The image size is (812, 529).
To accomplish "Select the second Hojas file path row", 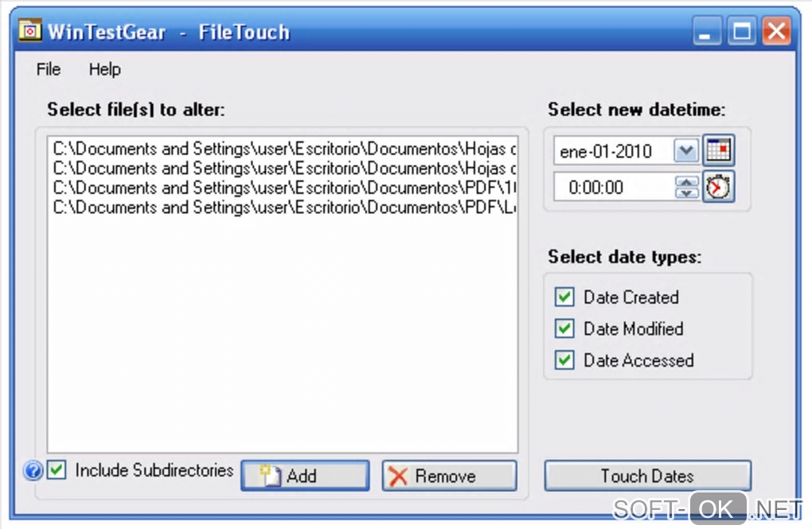I will pos(283,169).
